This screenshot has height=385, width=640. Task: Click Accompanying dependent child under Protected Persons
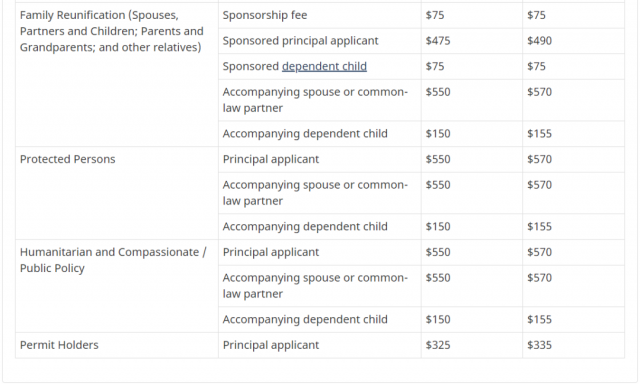pos(305,227)
